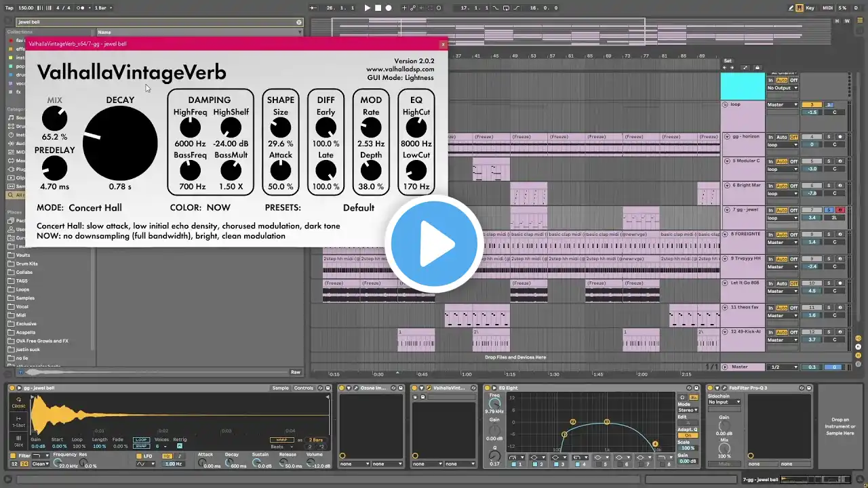
Task: Click the BassFreq knob
Action: [191, 170]
